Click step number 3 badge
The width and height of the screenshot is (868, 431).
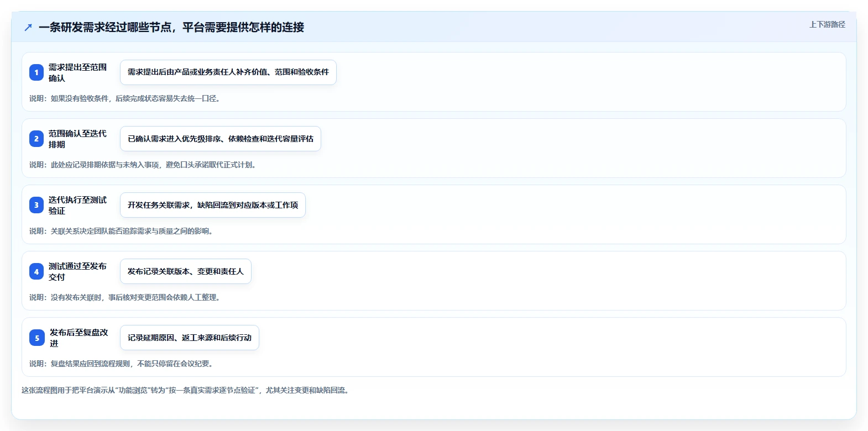point(36,205)
